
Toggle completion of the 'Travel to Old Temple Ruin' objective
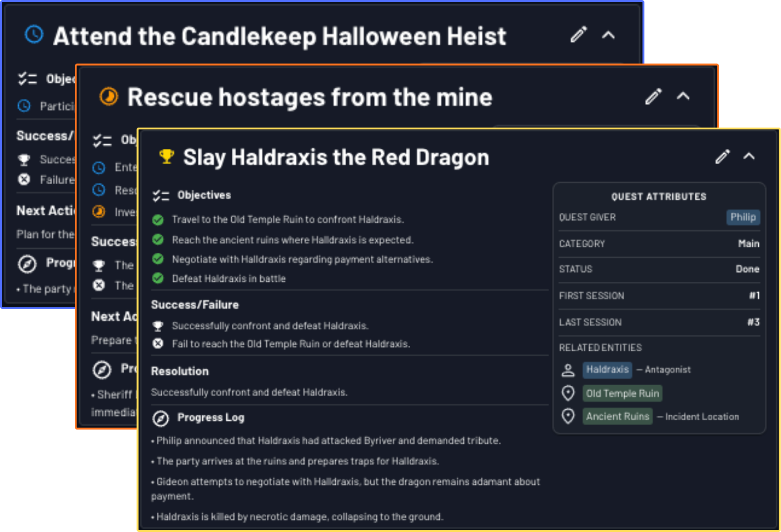coord(158,220)
